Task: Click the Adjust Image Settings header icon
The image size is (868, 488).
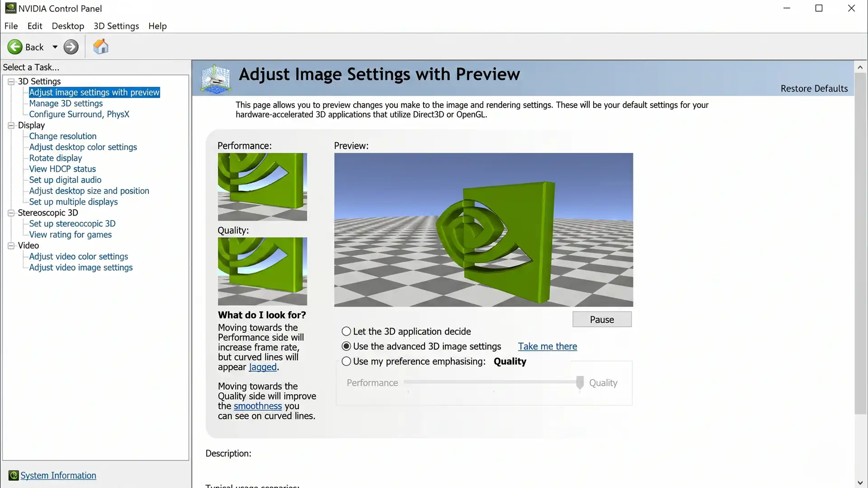Action: (x=216, y=79)
